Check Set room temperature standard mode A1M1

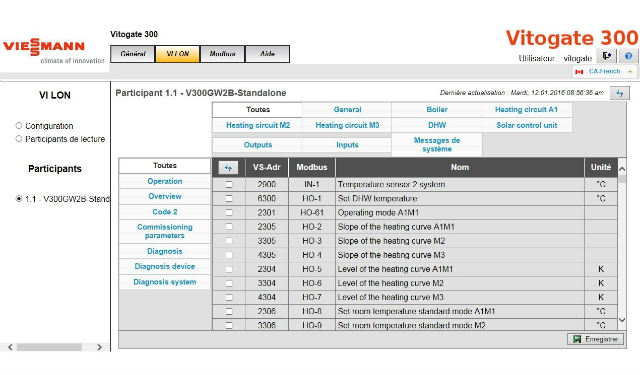[229, 311]
